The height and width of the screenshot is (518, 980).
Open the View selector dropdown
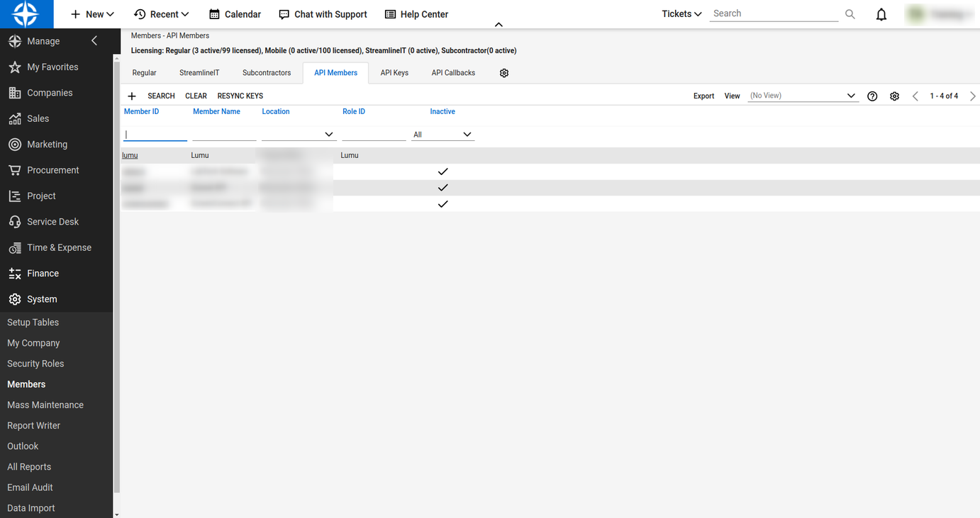click(851, 96)
